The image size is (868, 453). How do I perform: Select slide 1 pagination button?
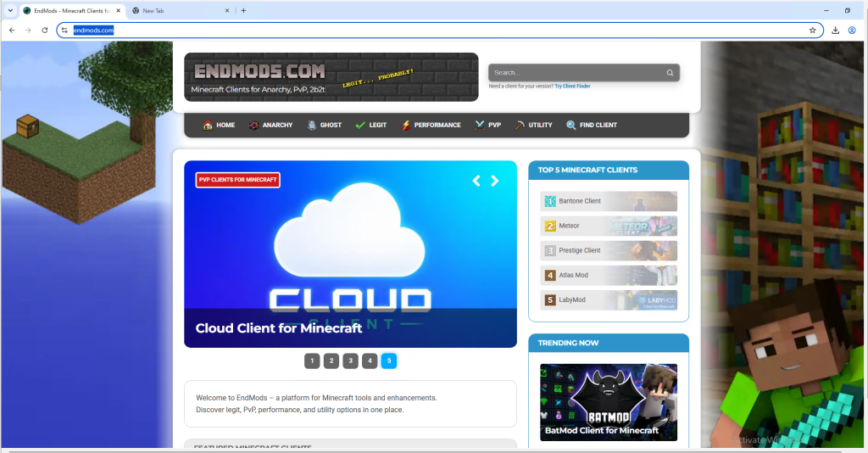click(312, 361)
